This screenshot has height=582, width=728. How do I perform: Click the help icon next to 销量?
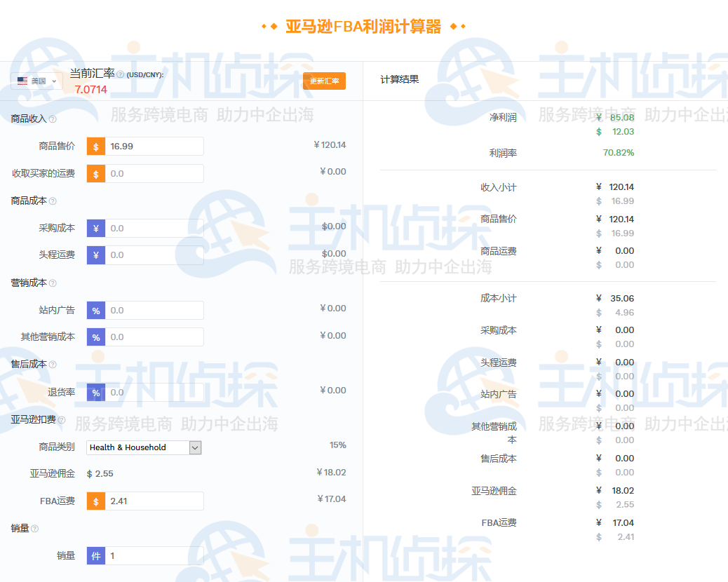[33, 528]
